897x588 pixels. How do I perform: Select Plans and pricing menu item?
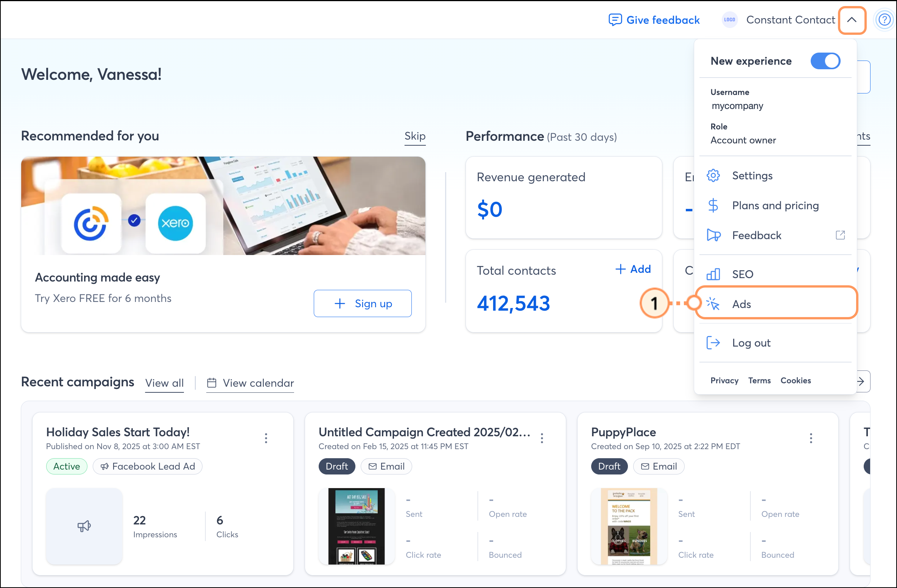pyautogui.click(x=775, y=205)
